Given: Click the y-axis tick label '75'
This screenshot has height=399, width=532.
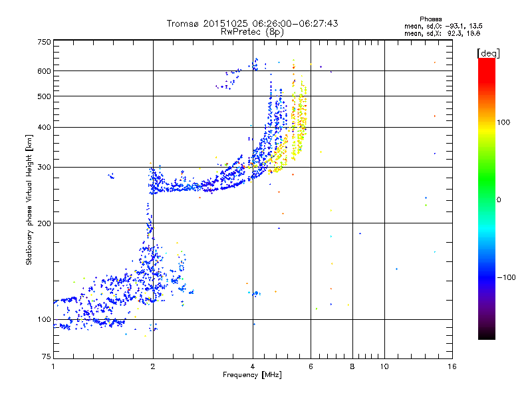Looking at the screenshot, I should coord(47,356).
